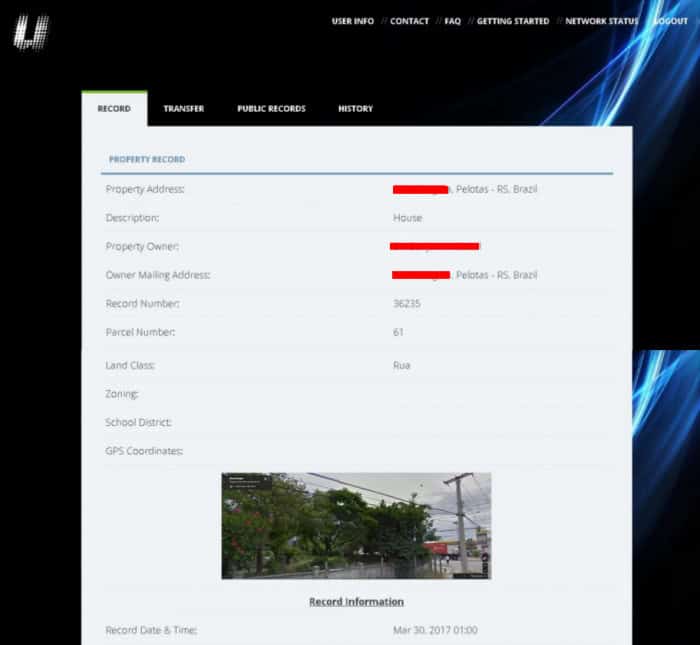
Task: Click the Land Class label
Action: tap(130, 365)
